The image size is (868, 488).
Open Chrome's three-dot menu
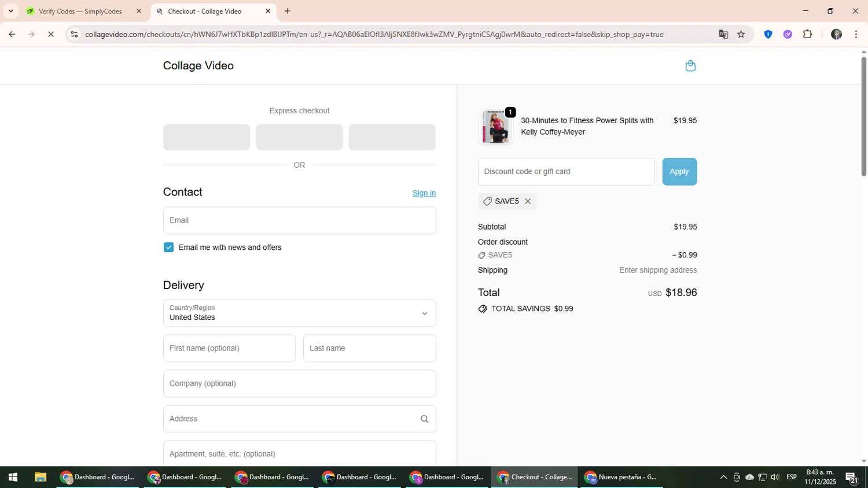click(856, 34)
